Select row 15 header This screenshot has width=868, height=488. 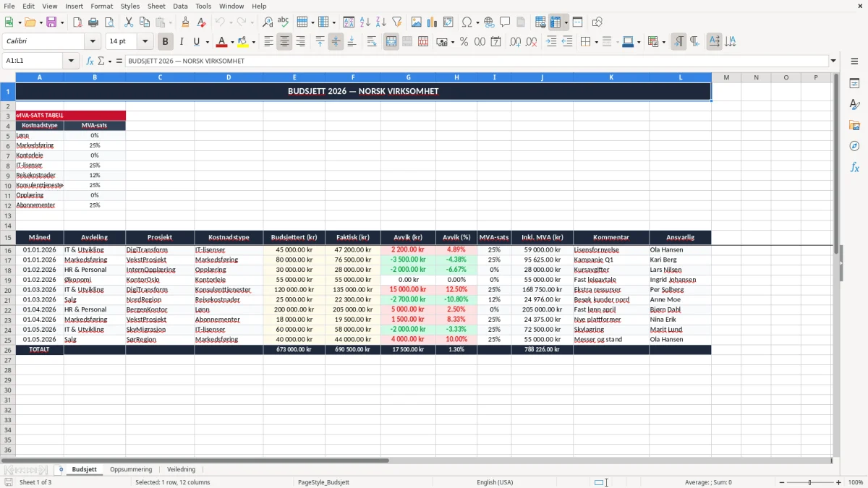coord(8,237)
